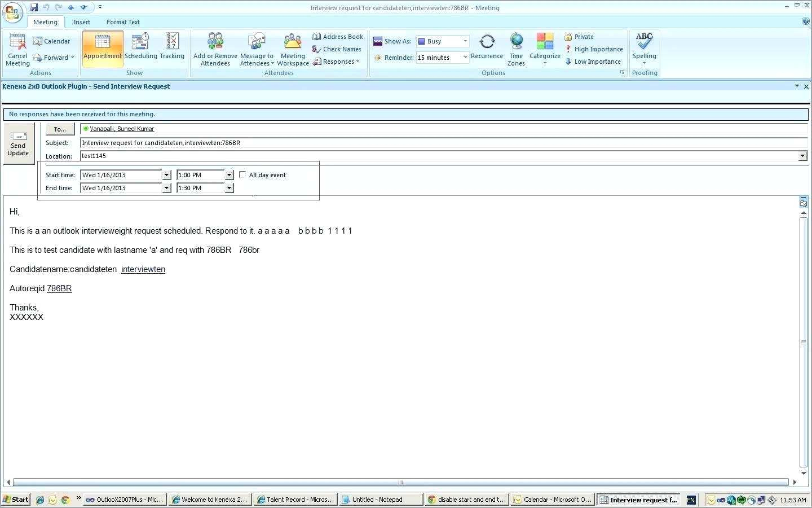812x508 pixels.
Task: Mark meeting as Private
Action: 579,37
